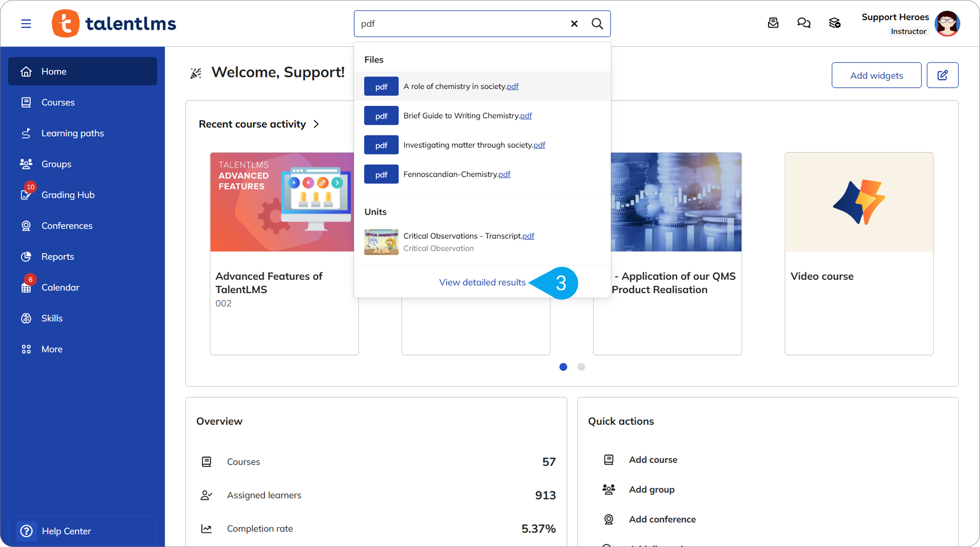Click the search magnifier icon
This screenshot has width=980, height=547.
point(597,23)
